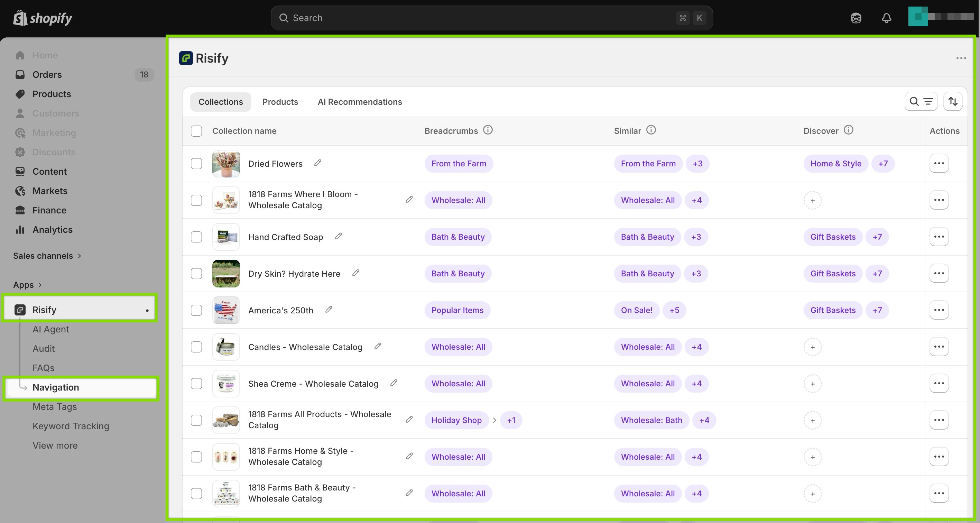Click the top Search field

click(x=491, y=18)
